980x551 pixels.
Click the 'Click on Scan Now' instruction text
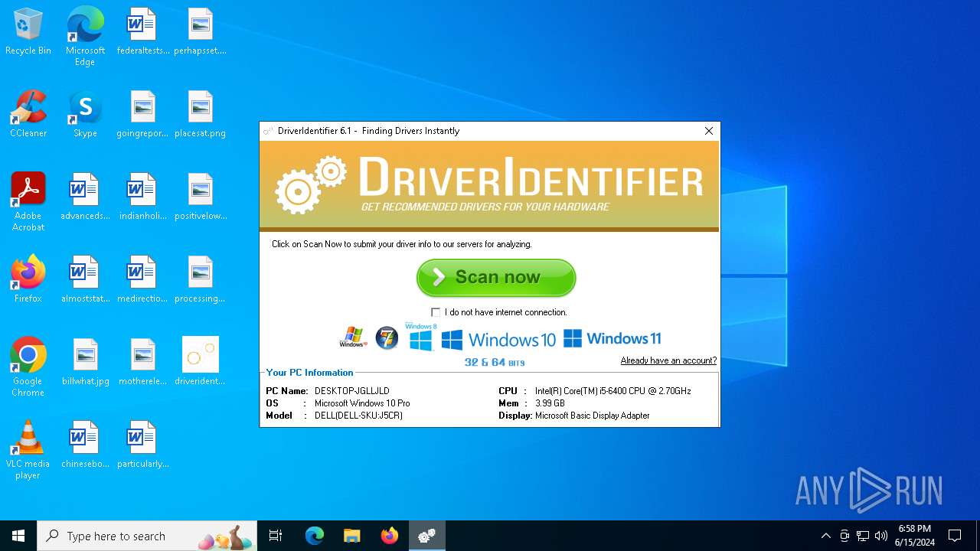coord(402,244)
